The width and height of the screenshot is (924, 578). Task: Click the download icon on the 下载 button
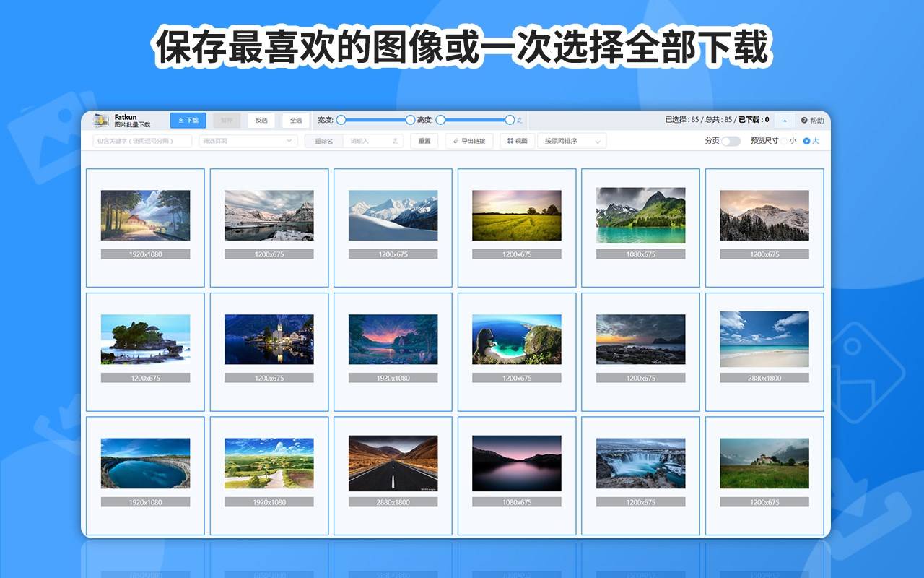pos(180,120)
